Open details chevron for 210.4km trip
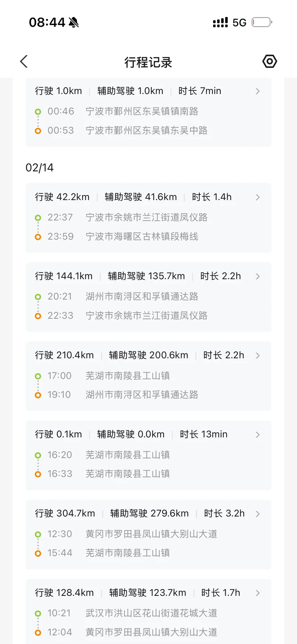 pyautogui.click(x=258, y=356)
